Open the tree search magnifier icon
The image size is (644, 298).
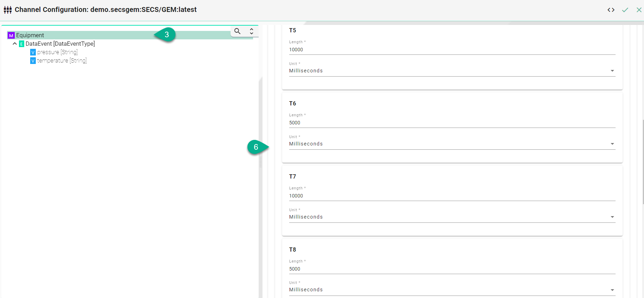pyautogui.click(x=238, y=31)
